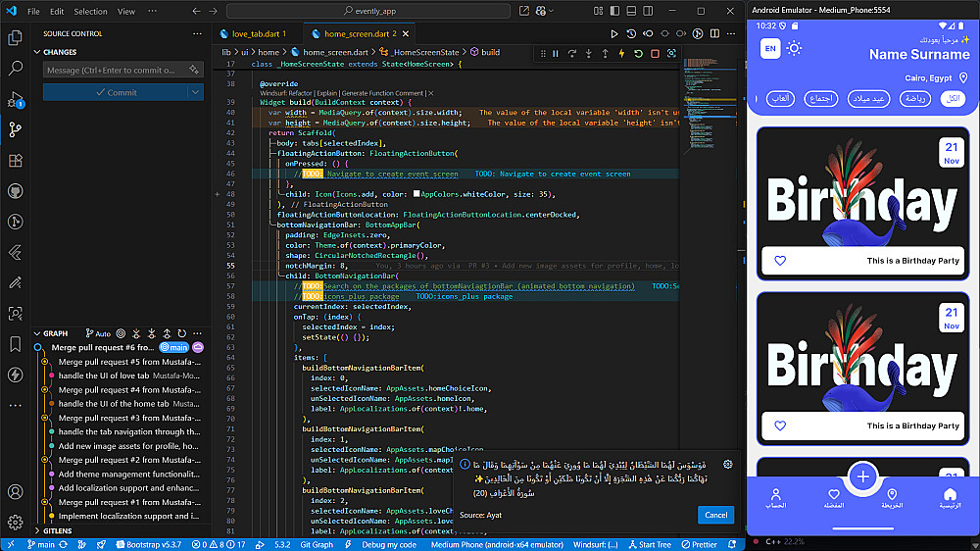Open the Selection menu
The width and height of the screenshot is (980, 551).
90,12
